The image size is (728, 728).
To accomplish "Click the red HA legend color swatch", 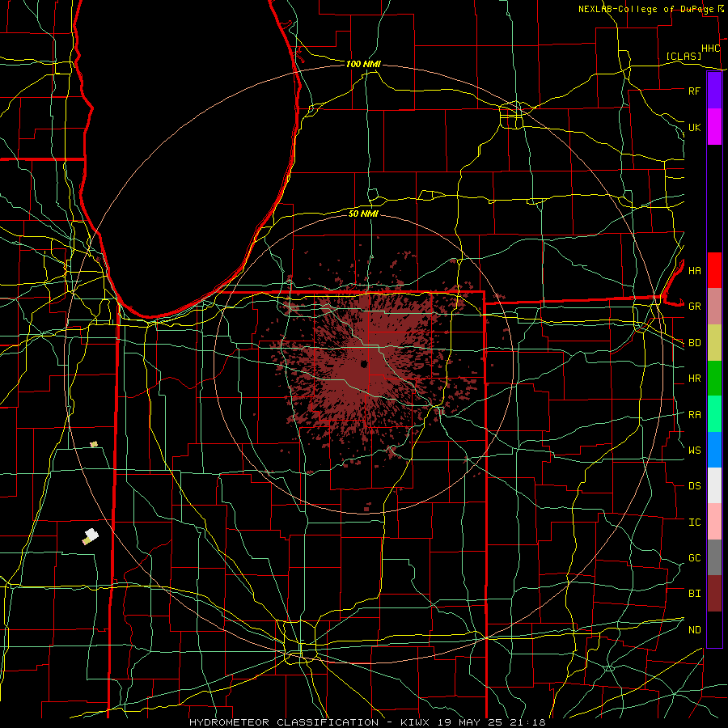I will [x=714, y=270].
